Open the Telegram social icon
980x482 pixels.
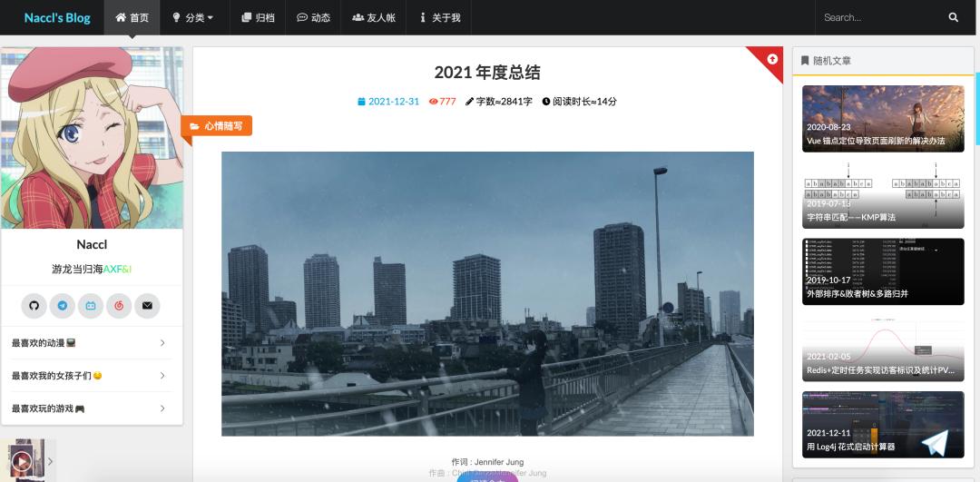[x=63, y=306]
